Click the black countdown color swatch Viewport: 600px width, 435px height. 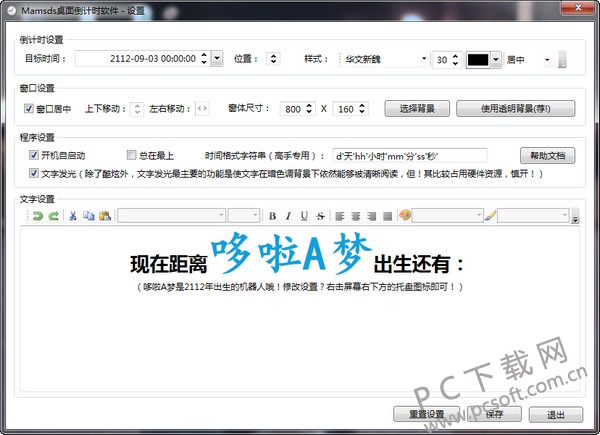(x=478, y=59)
